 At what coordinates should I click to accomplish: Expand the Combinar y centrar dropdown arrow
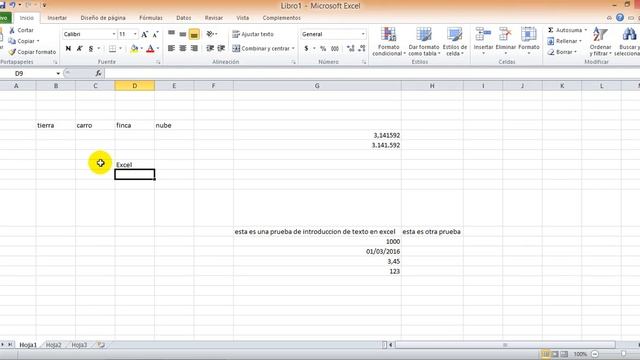293,49
